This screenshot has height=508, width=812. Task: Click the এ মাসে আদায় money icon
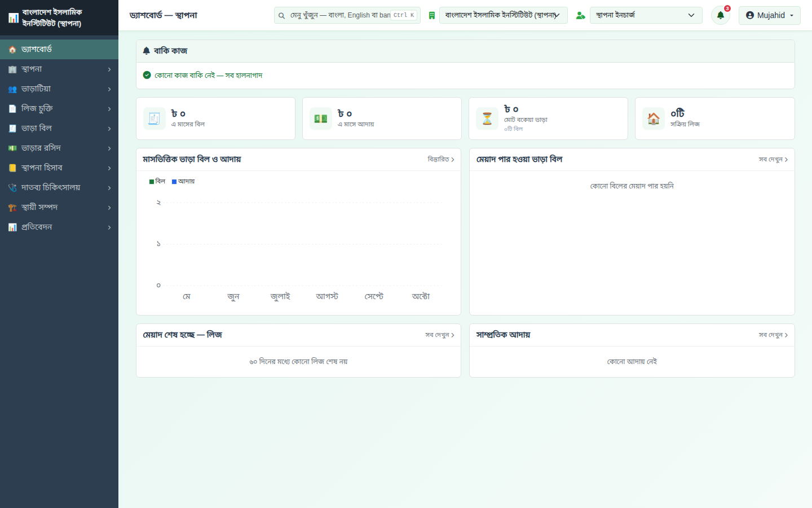point(320,119)
